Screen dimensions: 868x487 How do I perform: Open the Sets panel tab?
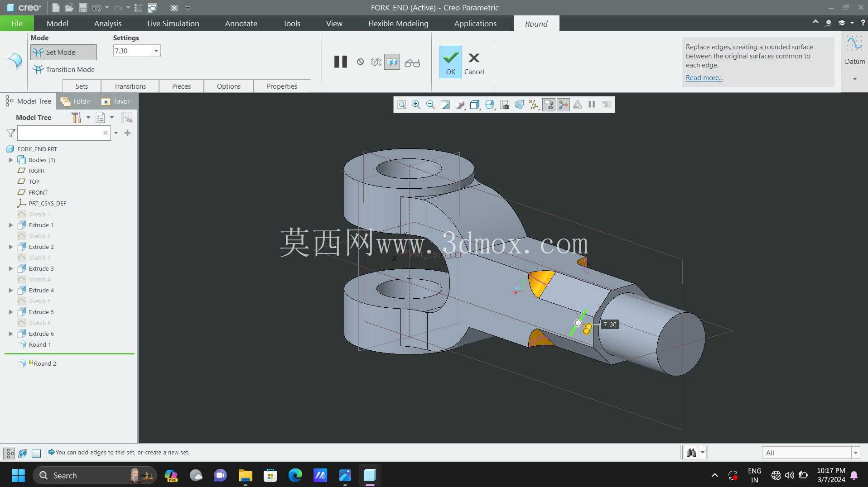click(x=82, y=86)
